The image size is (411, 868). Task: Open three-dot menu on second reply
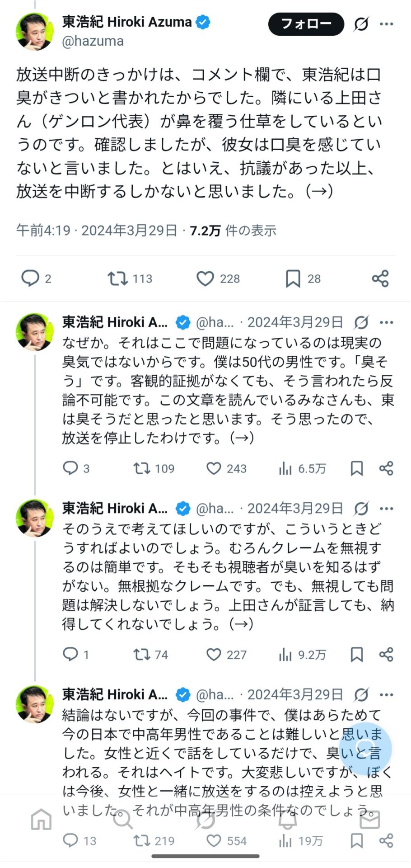(x=387, y=509)
